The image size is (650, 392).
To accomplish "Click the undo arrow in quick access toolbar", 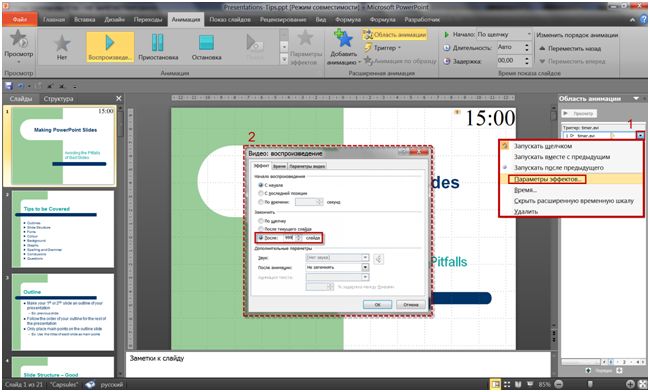I will tap(21, 86).
